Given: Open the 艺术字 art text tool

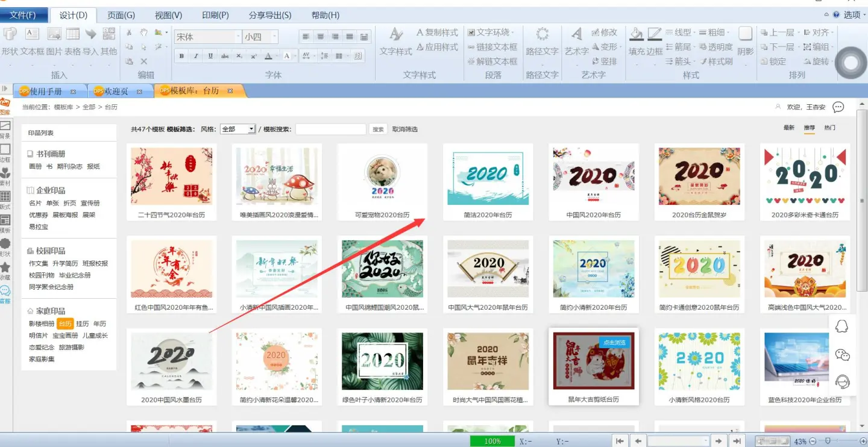Looking at the screenshot, I should [x=576, y=34].
